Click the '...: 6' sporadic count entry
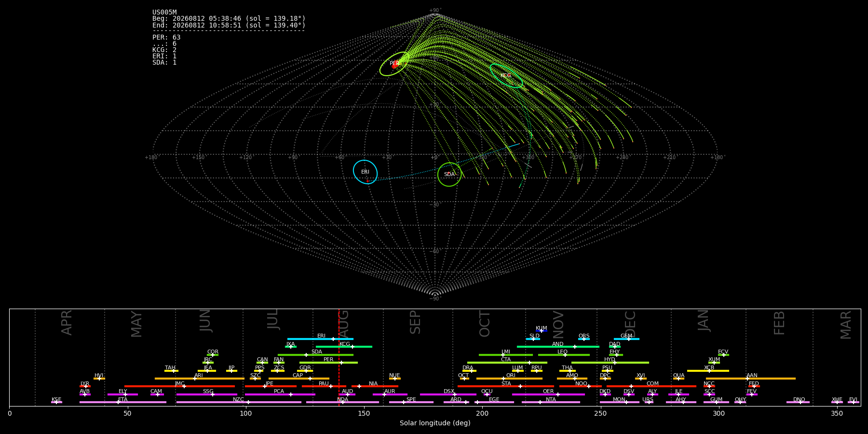 [x=164, y=43]
